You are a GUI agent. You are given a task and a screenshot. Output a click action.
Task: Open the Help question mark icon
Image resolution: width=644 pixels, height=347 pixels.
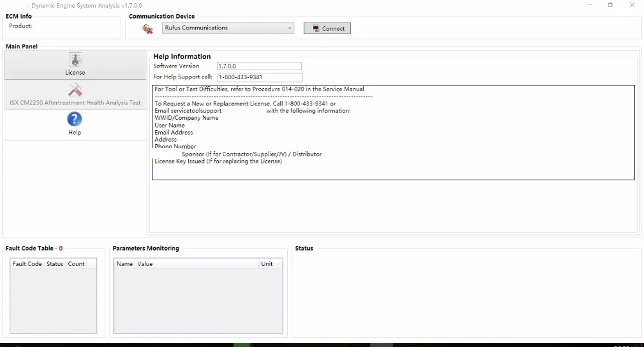[x=74, y=119]
